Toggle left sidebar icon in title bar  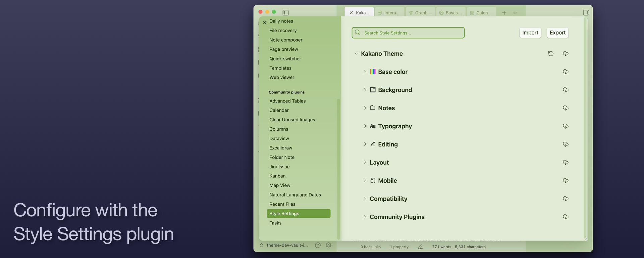tap(285, 12)
